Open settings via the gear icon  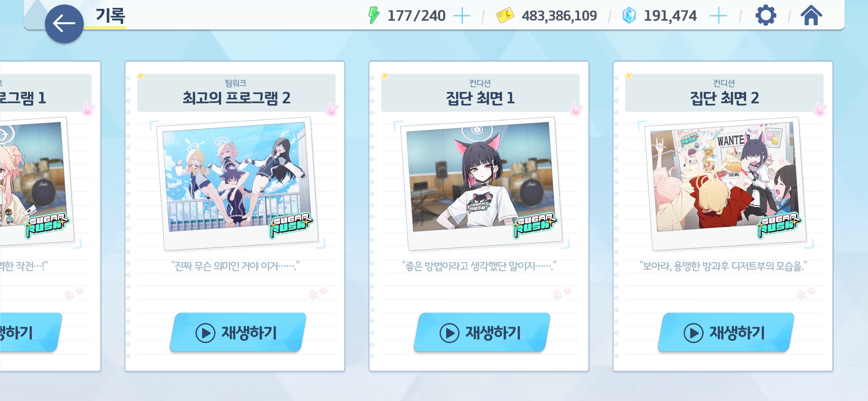click(x=766, y=16)
